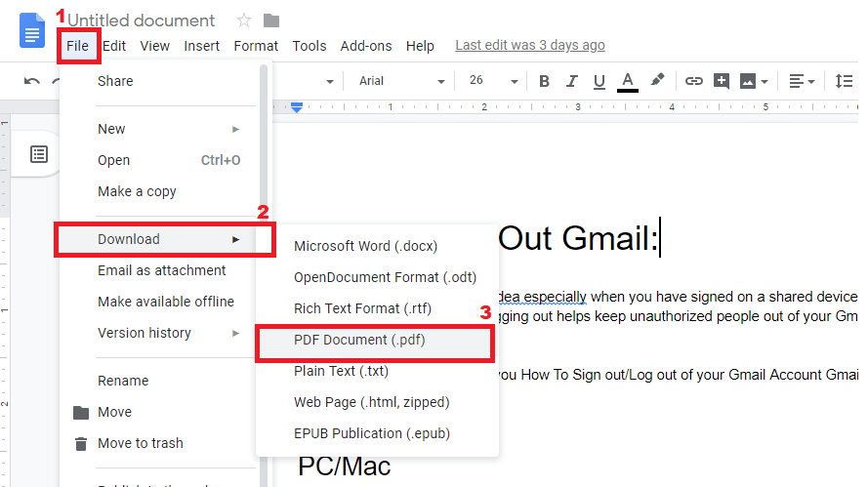
Task: Expand the Download submenu arrow
Action: [236, 240]
